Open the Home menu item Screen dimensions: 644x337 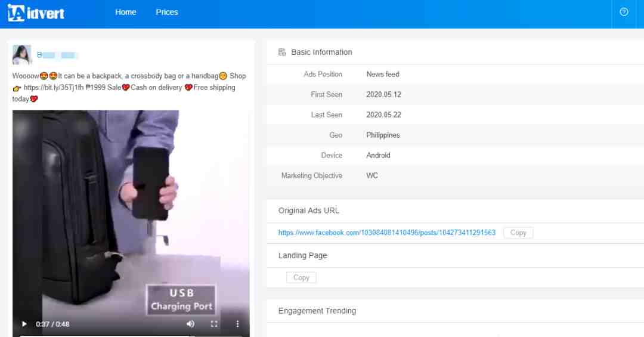[x=125, y=12]
